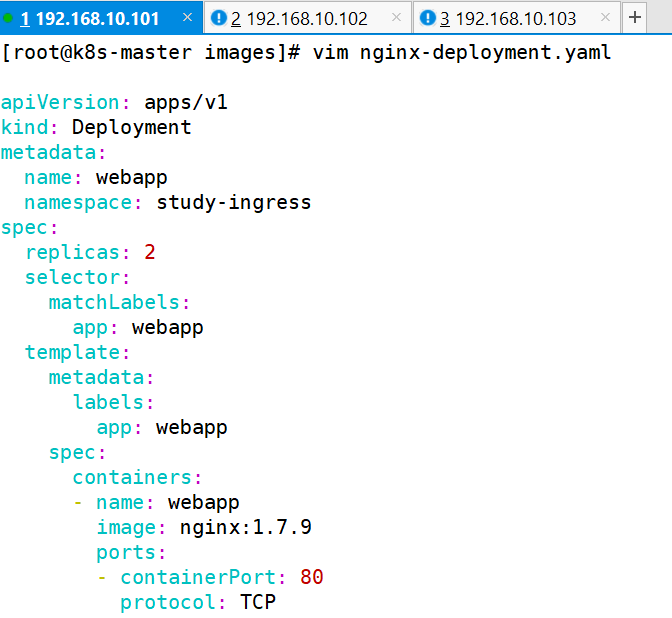Close the 192.168.10.101 tab
The height and width of the screenshot is (618, 672).
pos(187,17)
